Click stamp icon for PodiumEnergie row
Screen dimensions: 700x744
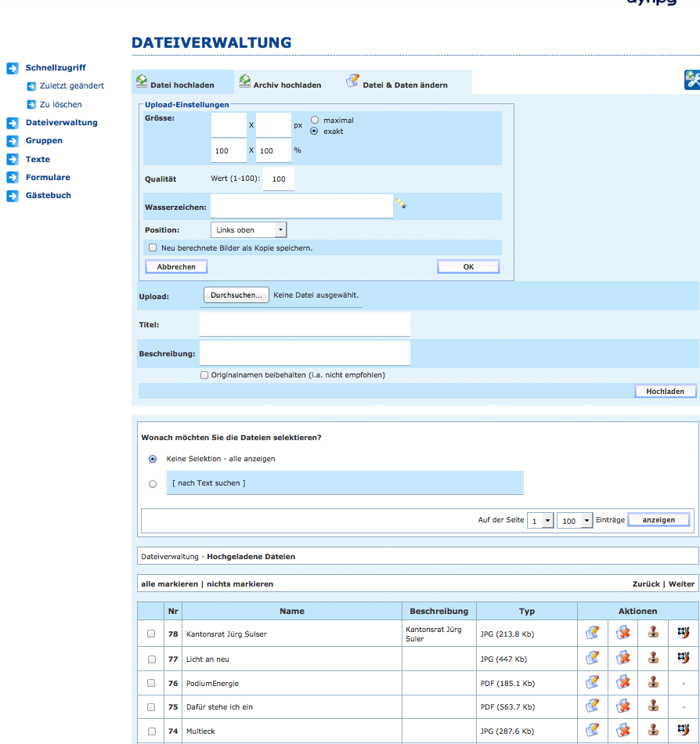(x=653, y=683)
